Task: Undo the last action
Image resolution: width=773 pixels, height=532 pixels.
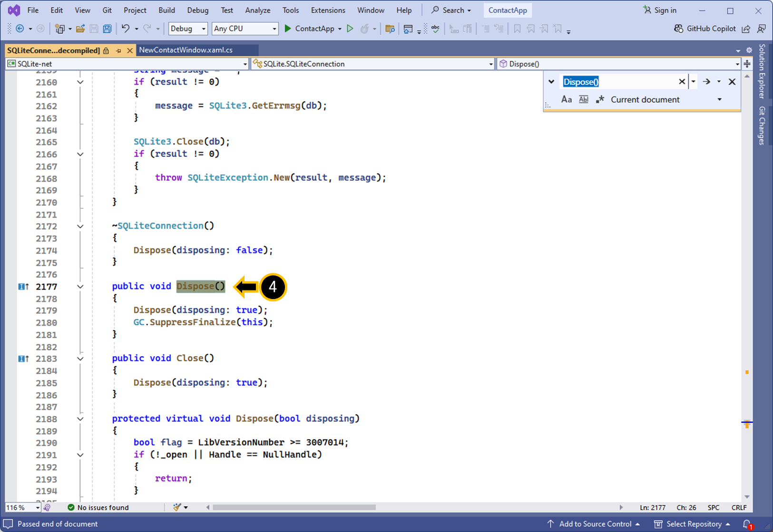Action: point(125,29)
